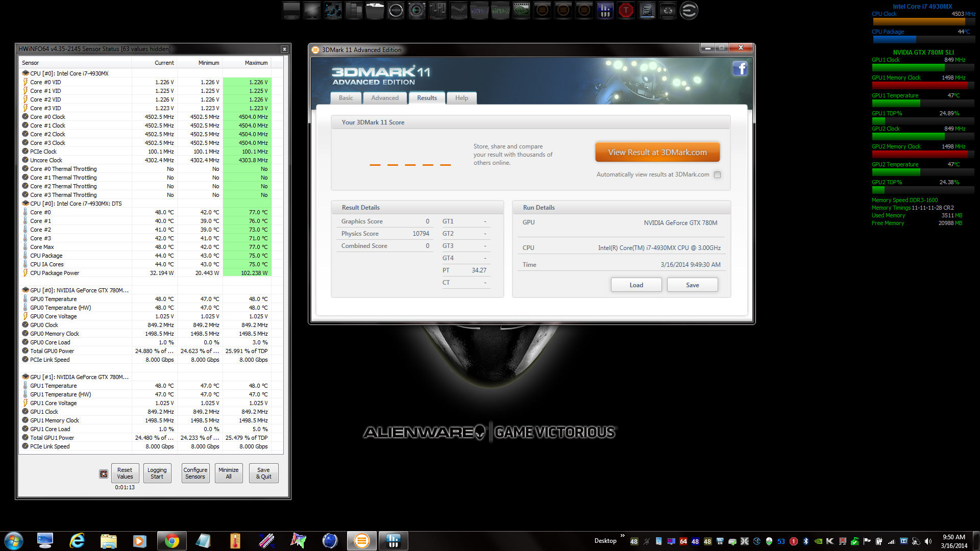This screenshot has width=980, height=551.
Task: Open Windows Media Player from the taskbar
Action: (x=140, y=541)
